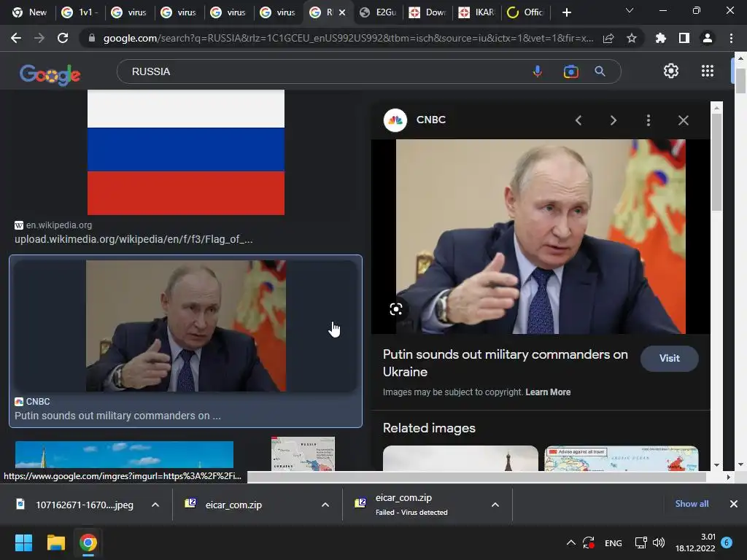Open the Windows Start menu
The height and width of the screenshot is (560, 747).
point(23,542)
